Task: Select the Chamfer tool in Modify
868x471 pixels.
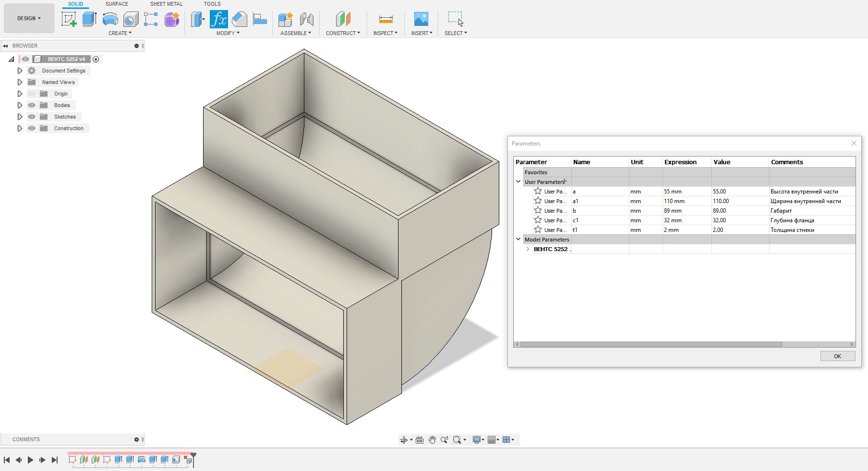Action: 239,19
